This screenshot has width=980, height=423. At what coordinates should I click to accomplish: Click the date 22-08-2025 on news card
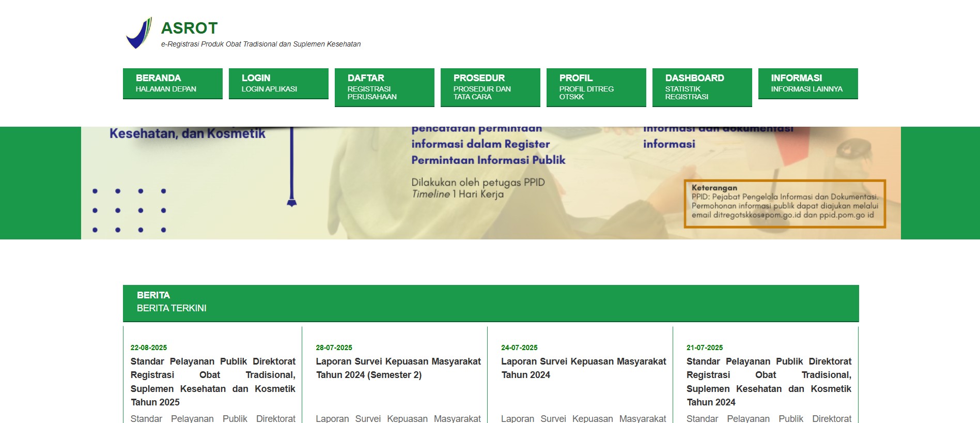[x=149, y=348]
